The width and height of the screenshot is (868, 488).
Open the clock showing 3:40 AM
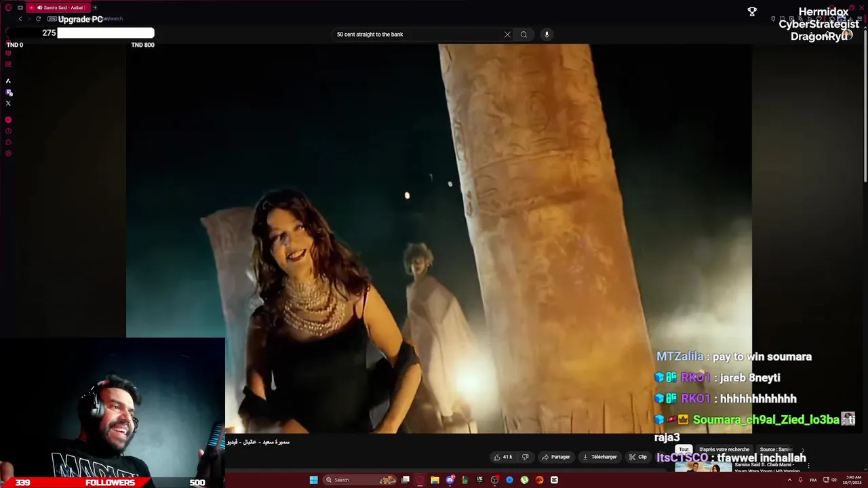pos(852,480)
